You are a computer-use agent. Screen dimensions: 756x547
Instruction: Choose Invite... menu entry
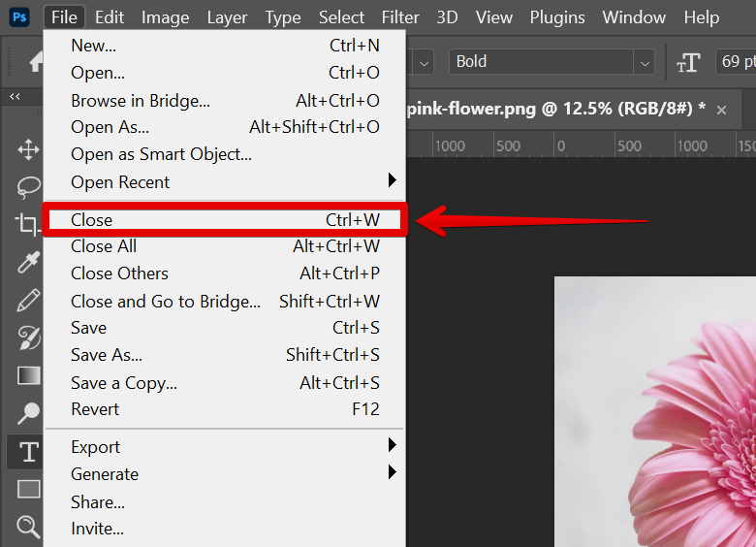pyautogui.click(x=224, y=530)
